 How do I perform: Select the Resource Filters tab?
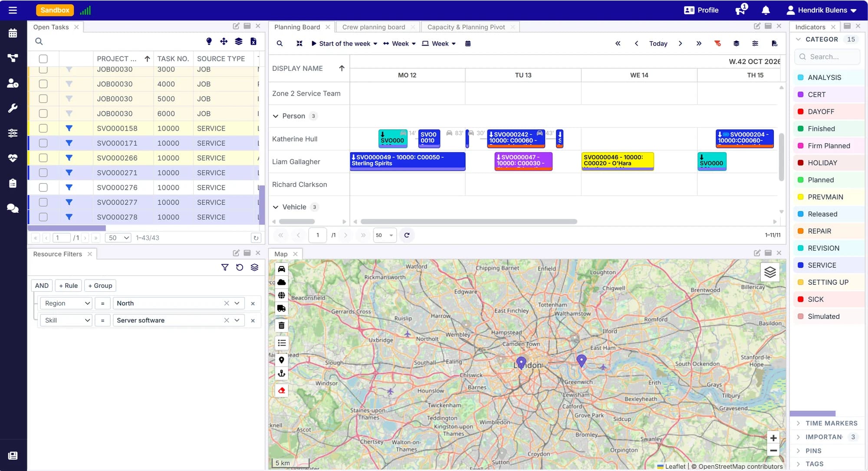tap(58, 254)
